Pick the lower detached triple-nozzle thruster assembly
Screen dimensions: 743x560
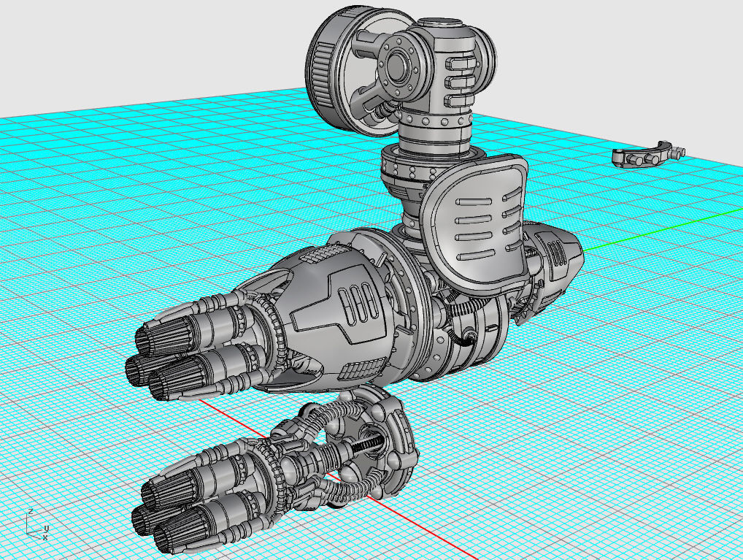(275, 469)
